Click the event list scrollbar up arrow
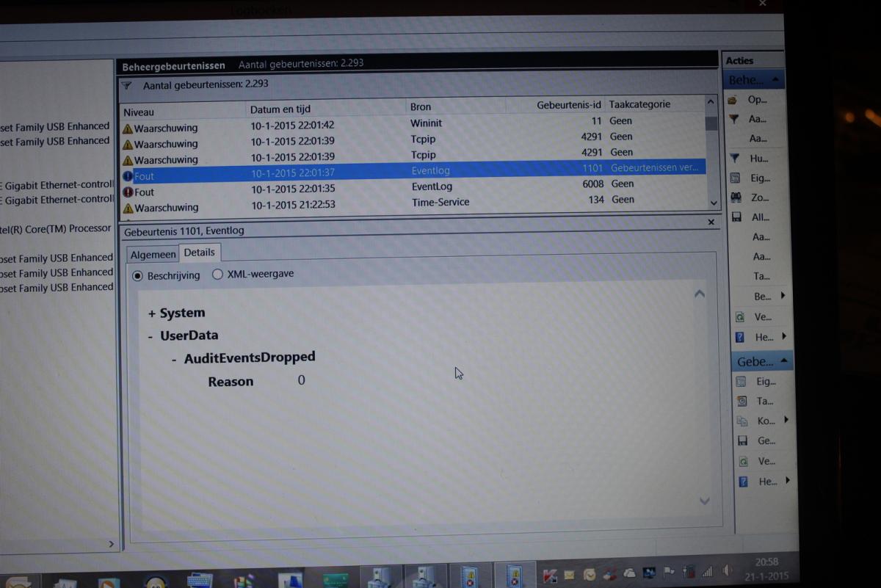 [x=711, y=102]
